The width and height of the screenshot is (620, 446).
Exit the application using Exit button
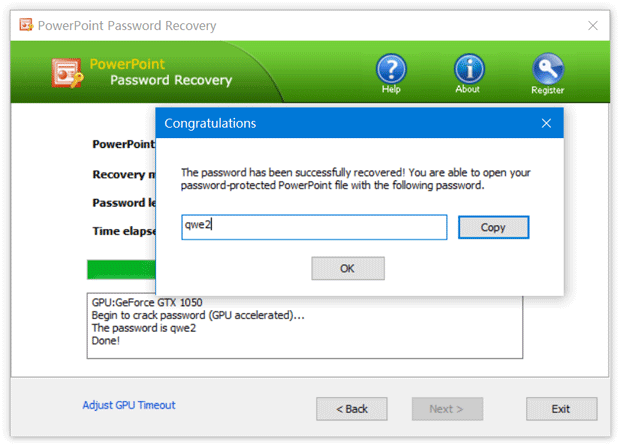560,409
